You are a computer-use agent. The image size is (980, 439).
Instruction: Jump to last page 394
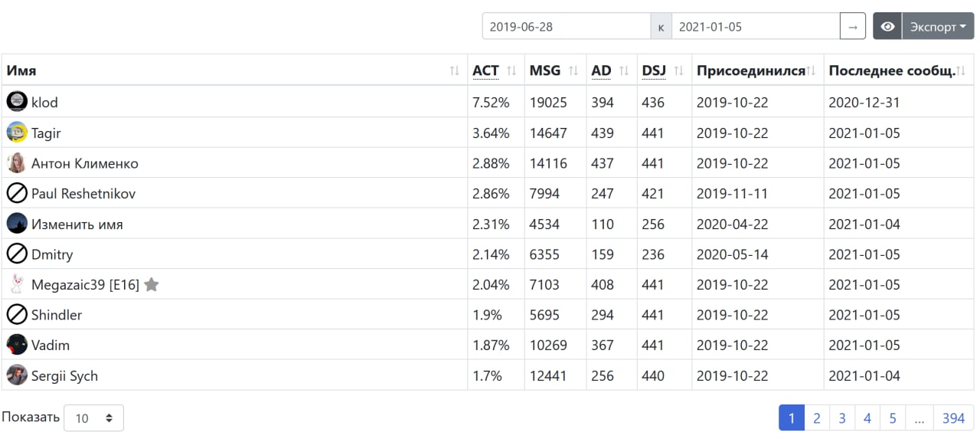click(953, 418)
